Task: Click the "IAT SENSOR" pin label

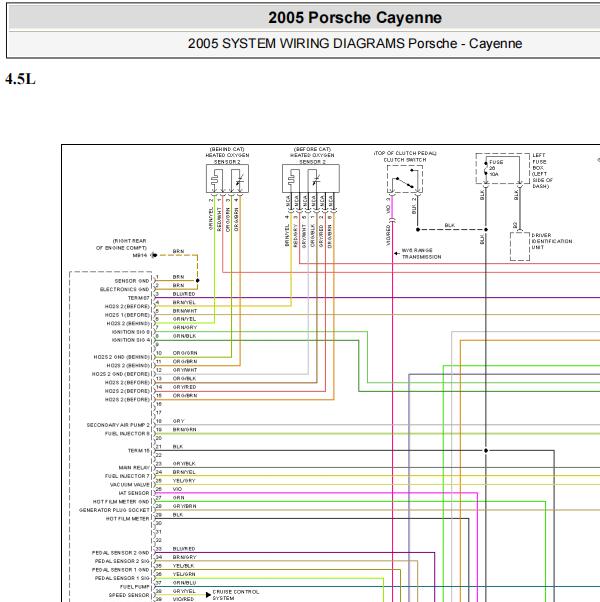Action: coord(134,493)
